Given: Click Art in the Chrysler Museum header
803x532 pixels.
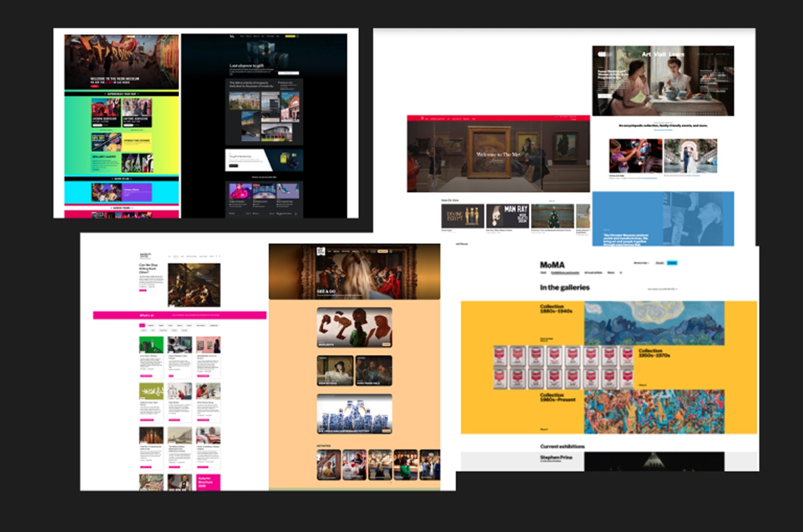Looking at the screenshot, I should click(646, 54).
